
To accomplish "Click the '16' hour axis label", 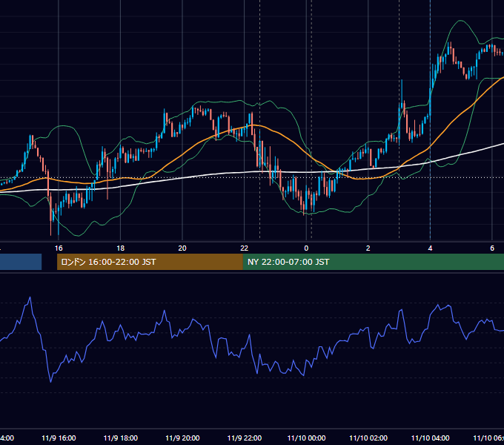I will [59, 248].
